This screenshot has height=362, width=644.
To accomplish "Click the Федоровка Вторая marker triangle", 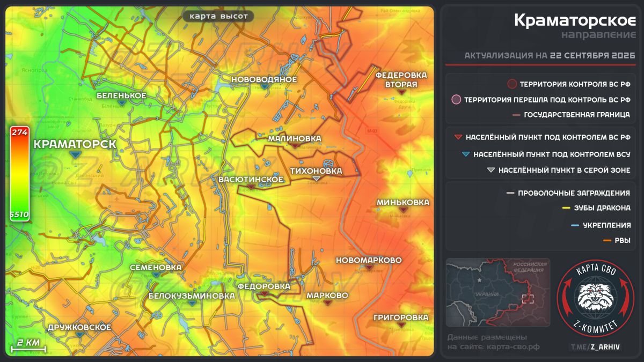I will 401,92.
